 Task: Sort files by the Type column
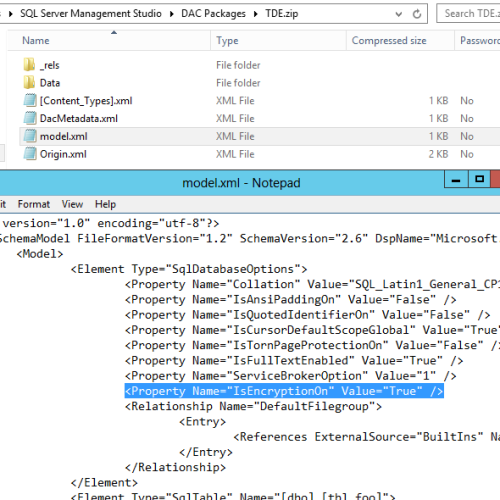[x=278, y=40]
